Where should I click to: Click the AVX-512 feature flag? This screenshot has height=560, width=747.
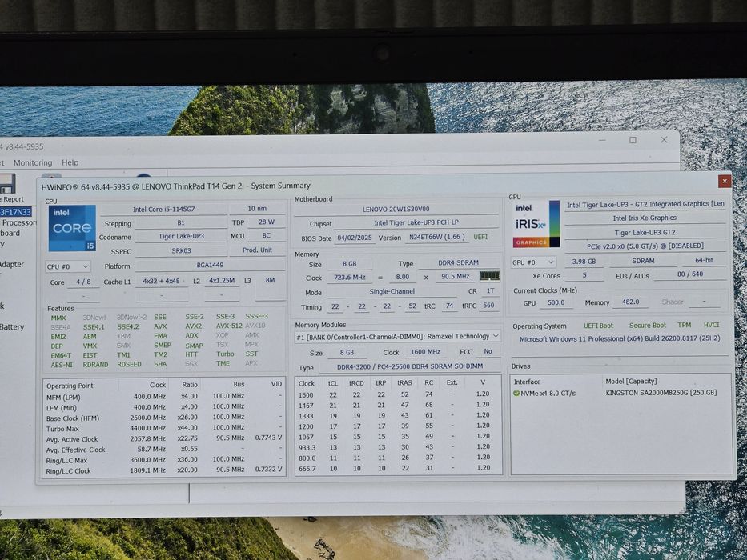(x=229, y=326)
